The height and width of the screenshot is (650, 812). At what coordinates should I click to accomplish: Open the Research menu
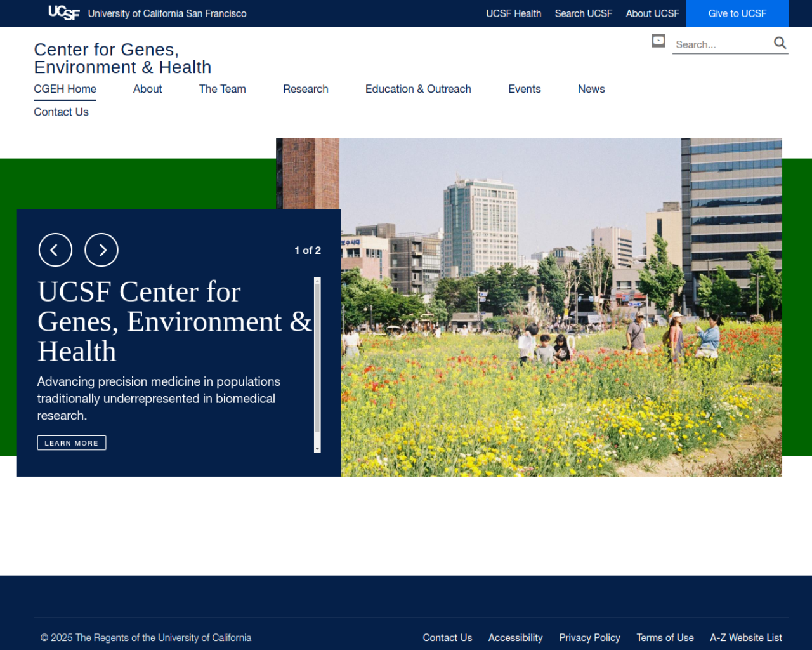click(x=305, y=89)
